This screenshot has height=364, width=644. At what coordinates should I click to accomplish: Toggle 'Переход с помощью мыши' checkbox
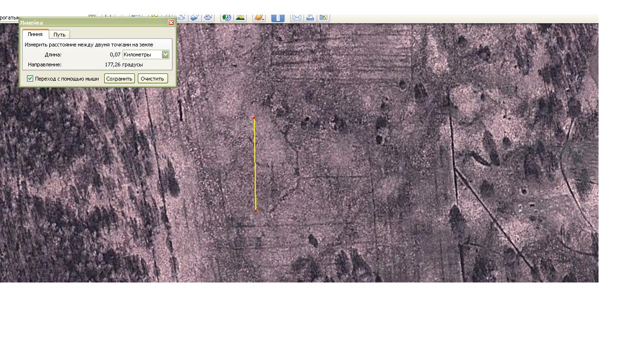[x=30, y=79]
